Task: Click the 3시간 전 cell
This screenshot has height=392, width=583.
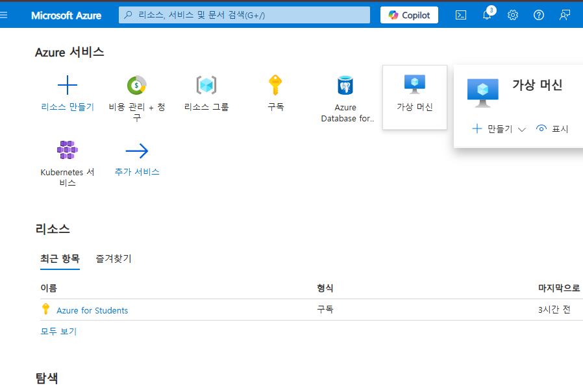Action: point(554,310)
